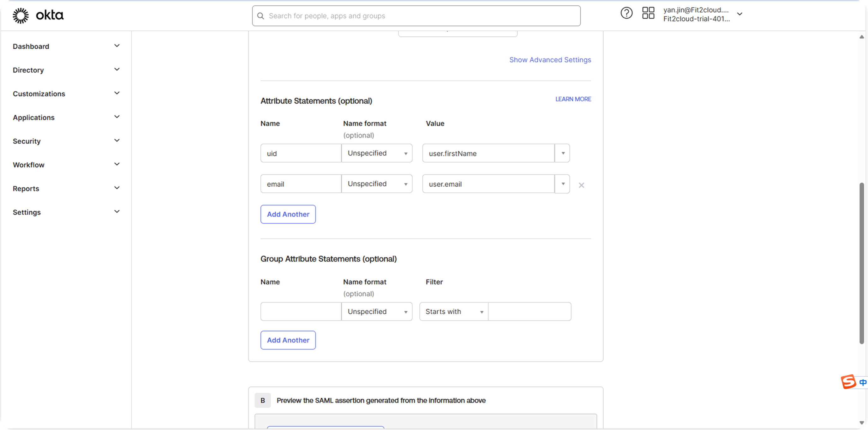Screen dimensions: 868x430
Task: Remove the email attribute row with X
Action: click(581, 185)
